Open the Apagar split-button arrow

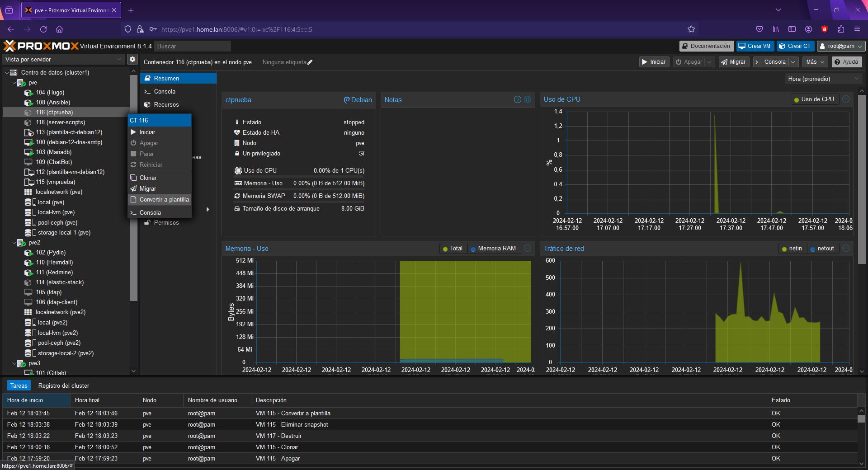click(709, 62)
